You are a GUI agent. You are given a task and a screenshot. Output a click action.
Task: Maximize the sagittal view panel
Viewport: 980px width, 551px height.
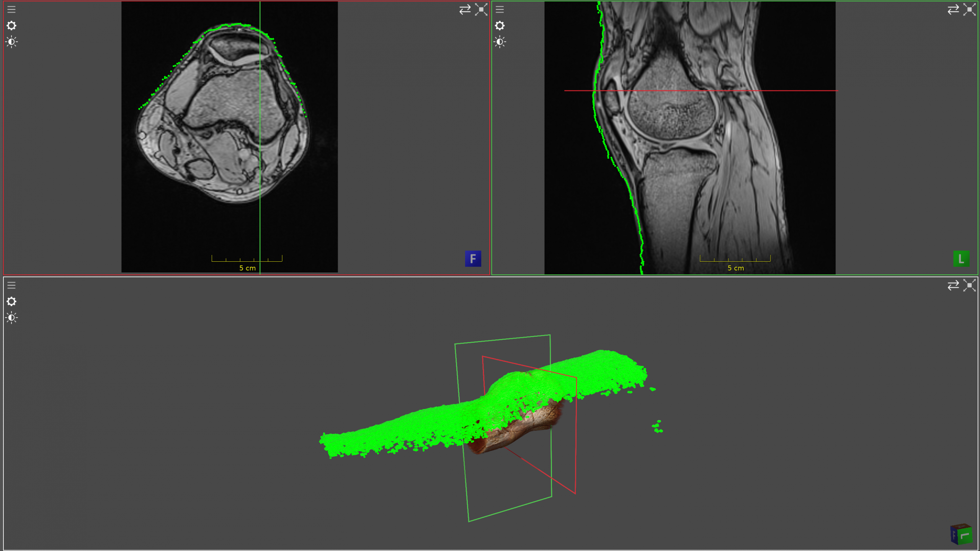tap(969, 9)
